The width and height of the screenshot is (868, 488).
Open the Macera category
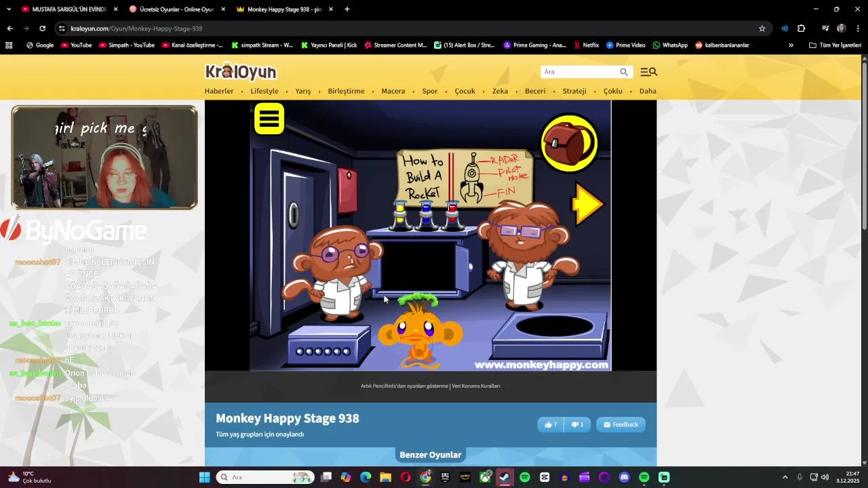(x=393, y=91)
